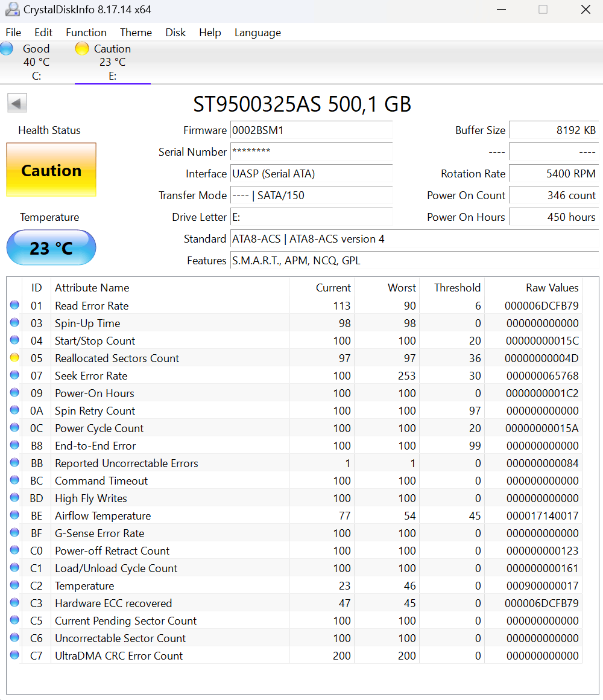Click status orb of G-Sense Error Rate row
This screenshot has width=603, height=700.
point(14,533)
